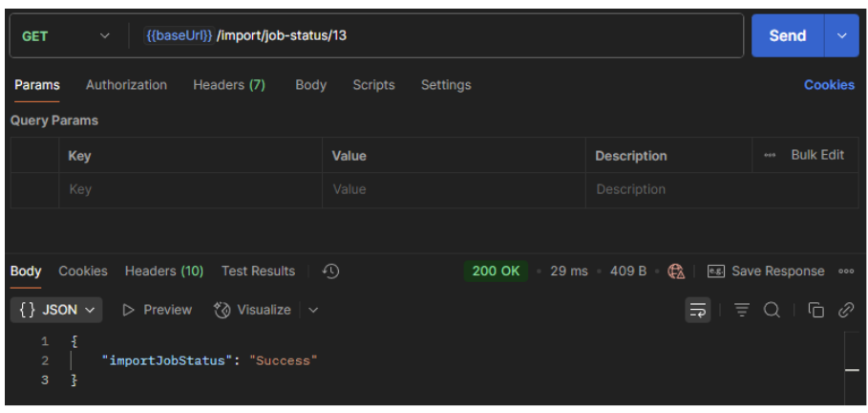
Task: Switch to Preview view
Action: (157, 310)
